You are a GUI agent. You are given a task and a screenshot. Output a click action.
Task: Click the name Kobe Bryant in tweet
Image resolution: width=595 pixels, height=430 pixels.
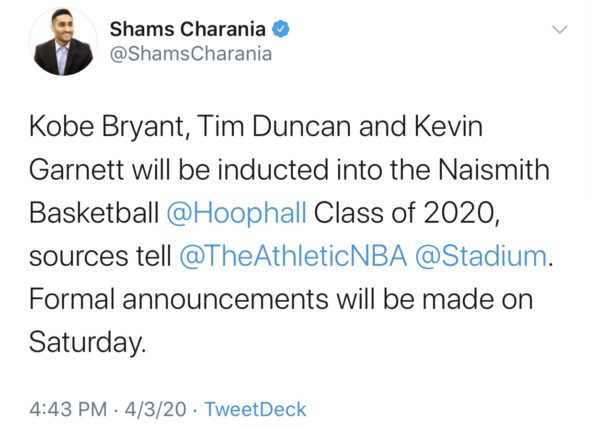click(107, 126)
